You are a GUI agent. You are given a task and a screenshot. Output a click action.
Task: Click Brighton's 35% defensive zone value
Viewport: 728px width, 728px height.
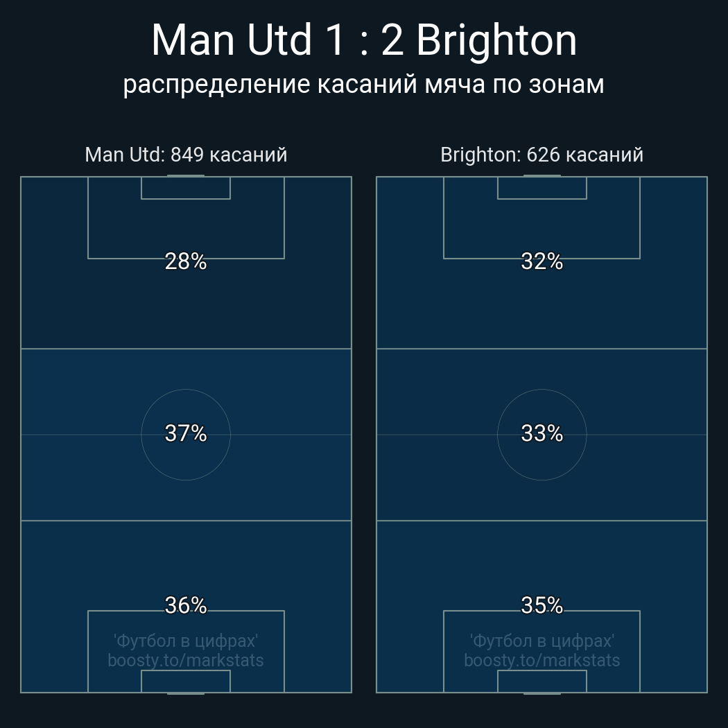click(541, 605)
